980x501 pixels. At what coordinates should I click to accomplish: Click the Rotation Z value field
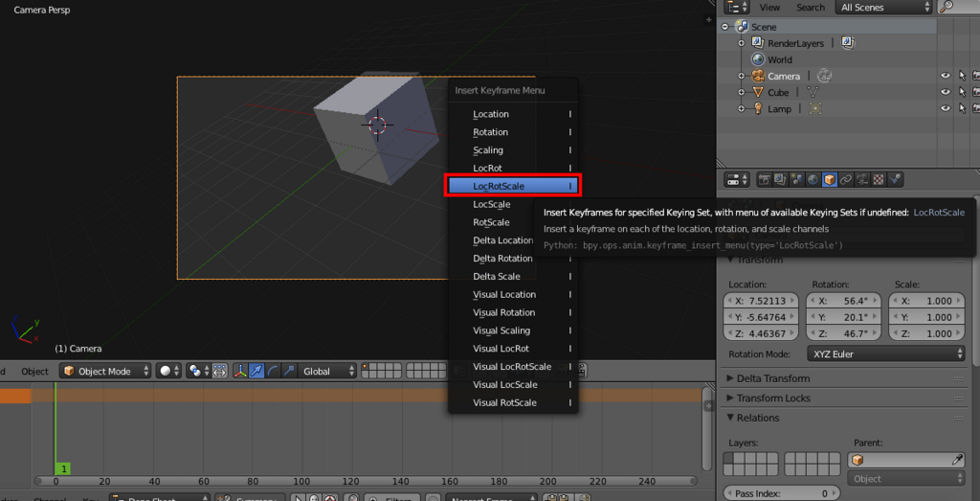[843, 332]
